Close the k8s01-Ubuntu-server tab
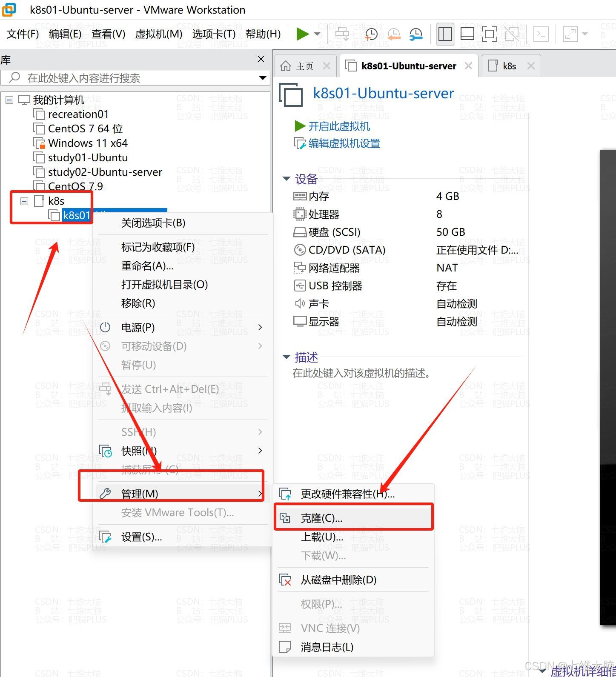The width and height of the screenshot is (616, 677). pos(468,66)
